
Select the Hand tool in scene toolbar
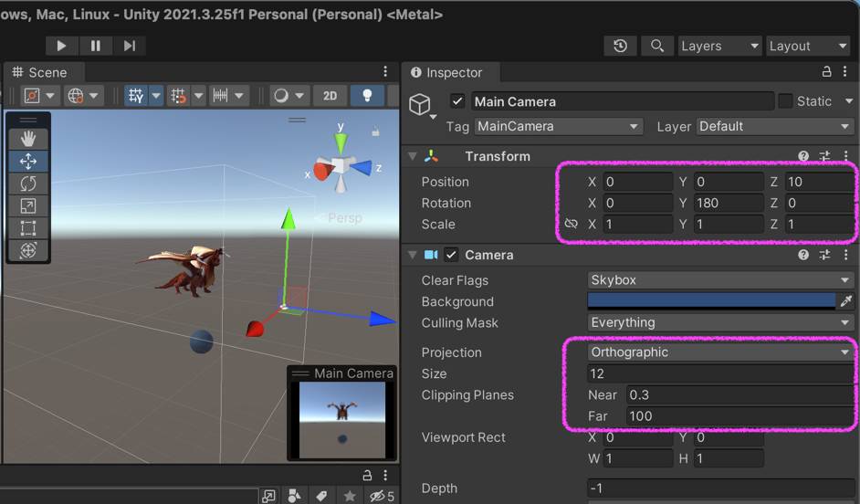(28, 139)
